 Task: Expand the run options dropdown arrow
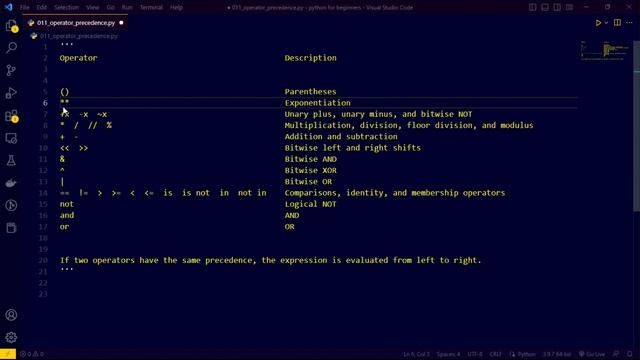point(606,23)
